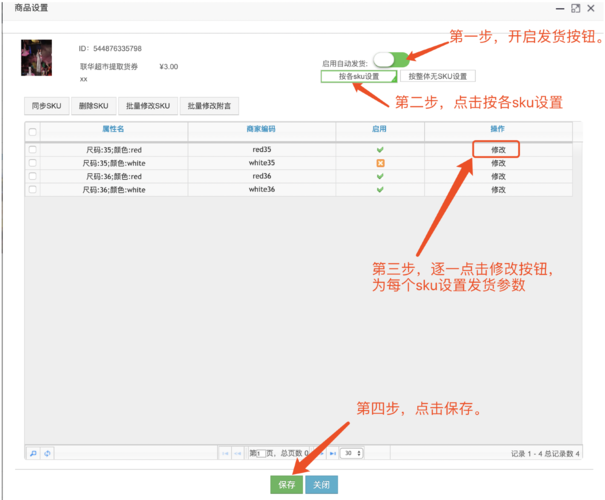
Task: Click the attribute cell 尺码:36;颜色:red
Action: click(x=114, y=176)
